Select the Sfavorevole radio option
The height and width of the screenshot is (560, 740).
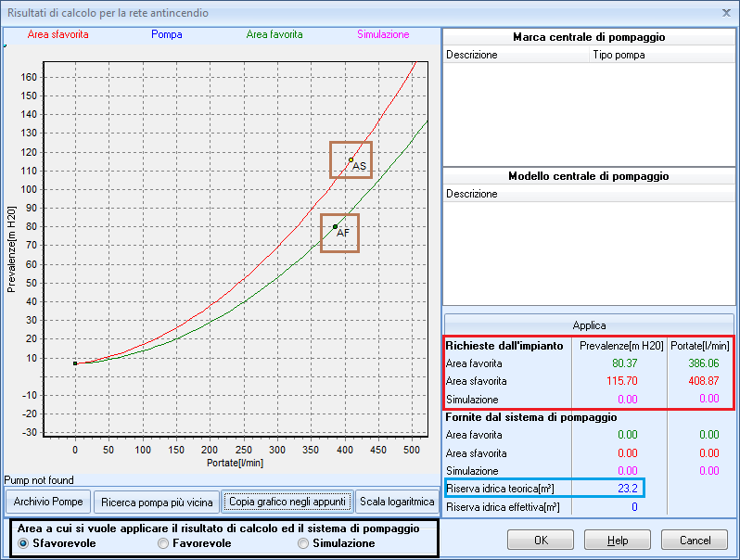click(23, 543)
